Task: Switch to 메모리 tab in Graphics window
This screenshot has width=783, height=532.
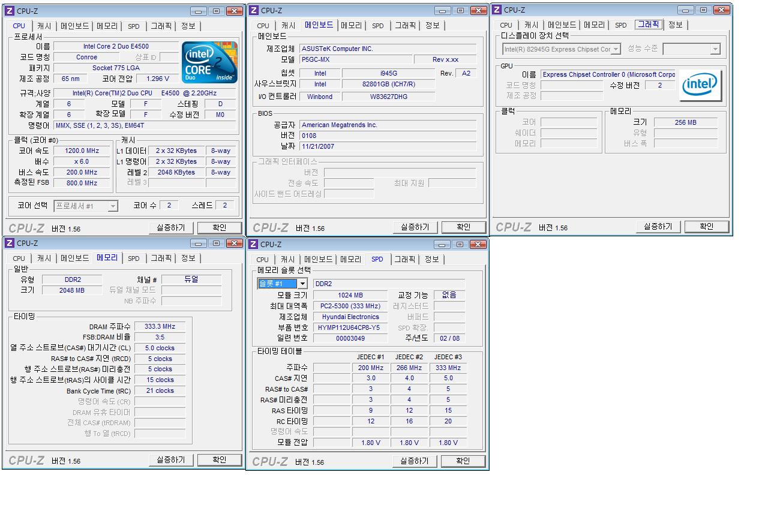Action: click(x=594, y=25)
